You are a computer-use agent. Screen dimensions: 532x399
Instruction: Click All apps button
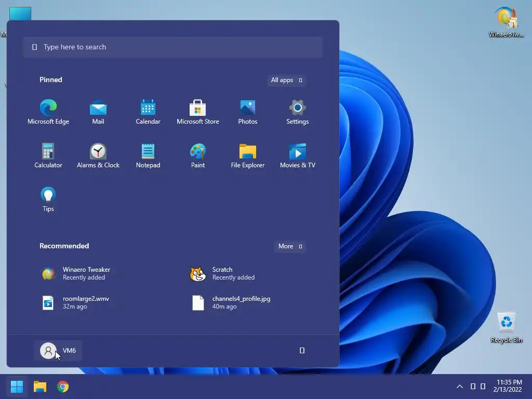[286, 80]
